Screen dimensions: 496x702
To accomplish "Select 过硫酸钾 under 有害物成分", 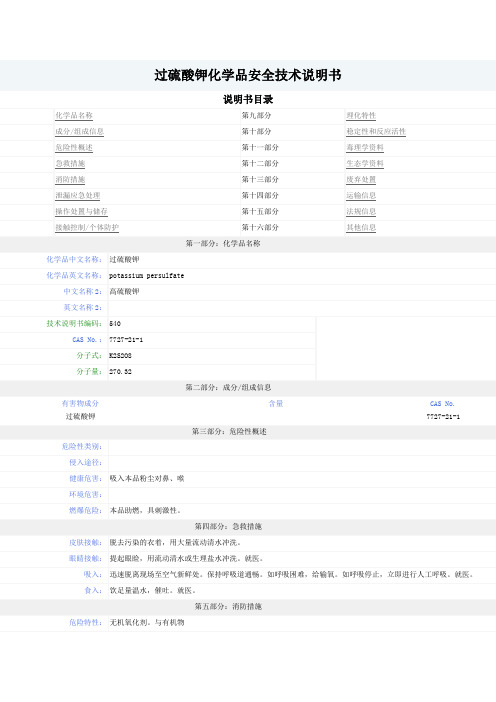I will 81,417.
